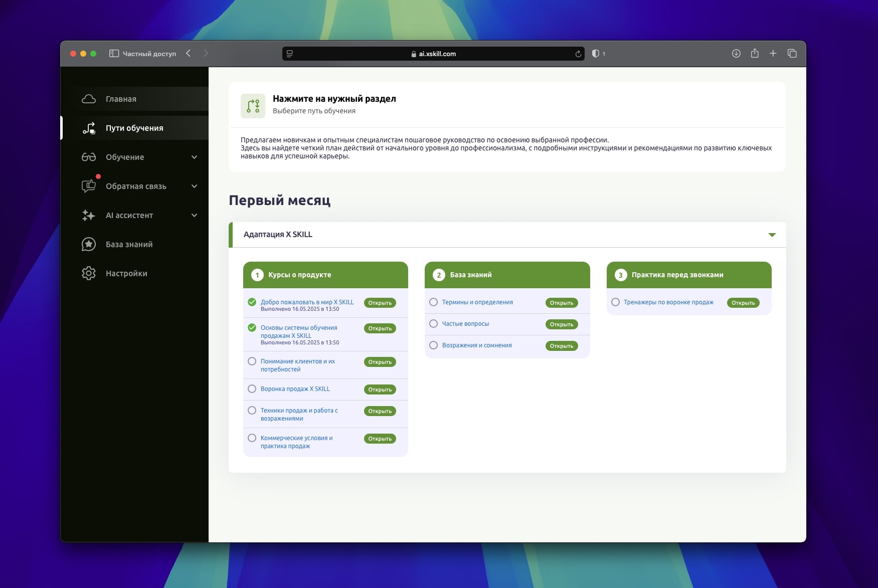878x588 pixels.
Task: Open the Share icon in Safari toolbar
Action: (x=755, y=53)
